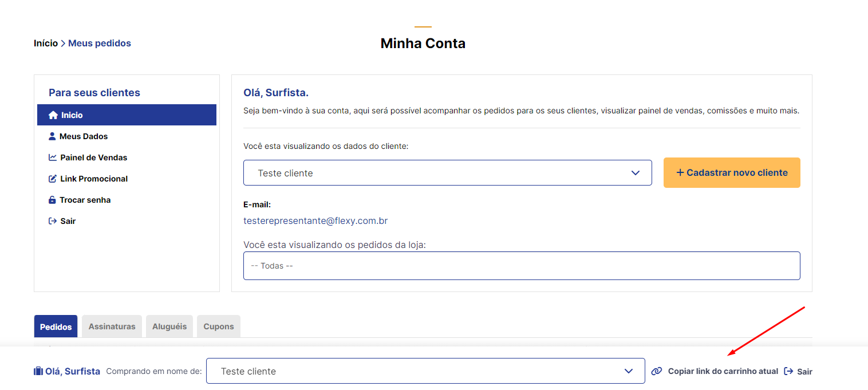Expand the Comprando em nome de dropdown
Image resolution: width=868 pixels, height=390 pixels.
425,371
